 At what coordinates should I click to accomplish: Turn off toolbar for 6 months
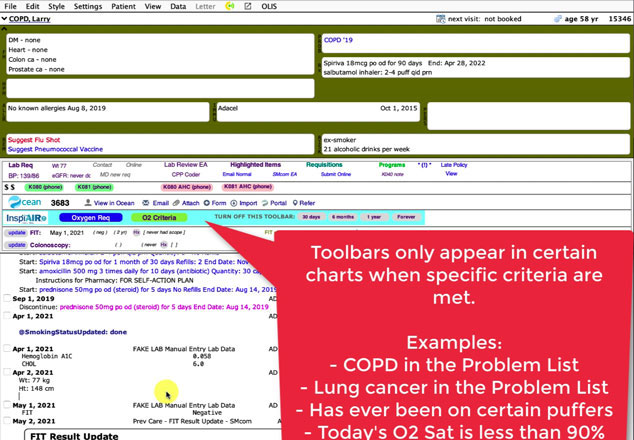[x=343, y=217]
